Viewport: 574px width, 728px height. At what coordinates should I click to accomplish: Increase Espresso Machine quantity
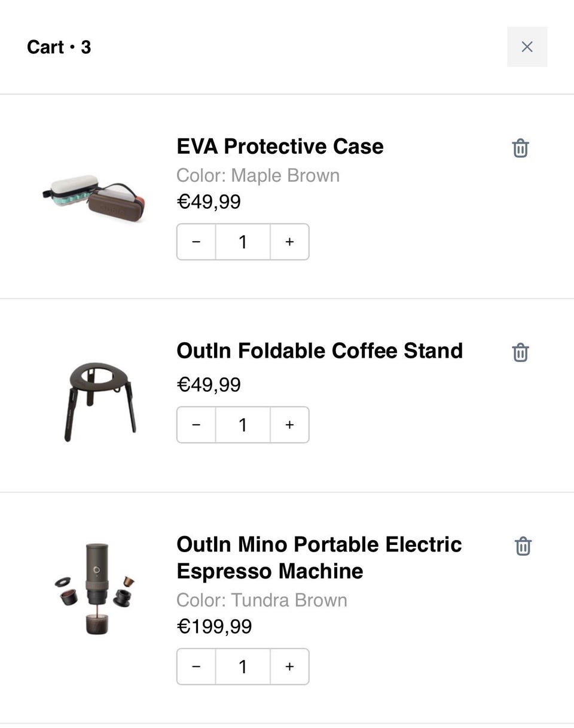click(x=289, y=666)
